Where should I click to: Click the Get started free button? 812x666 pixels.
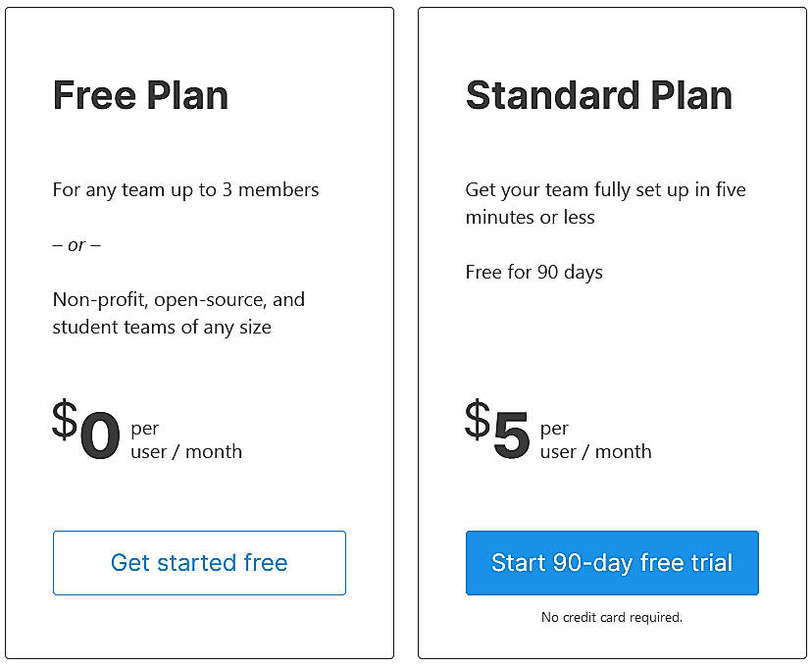(x=198, y=563)
